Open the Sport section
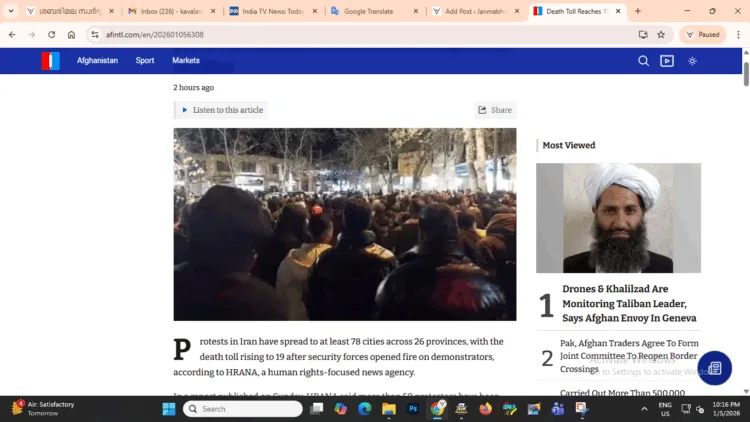Screen dimensions: 750x422 (145, 61)
